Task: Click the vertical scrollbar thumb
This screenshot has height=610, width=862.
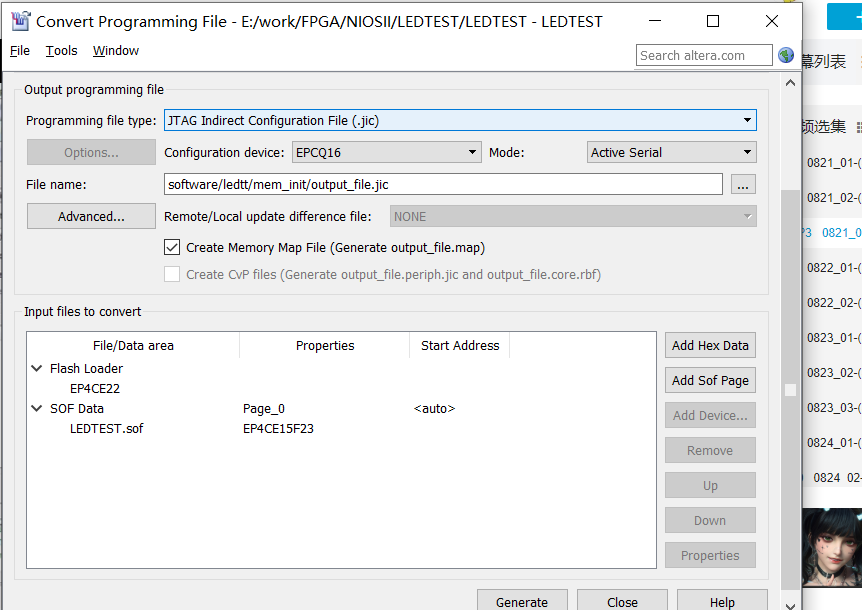Action: point(791,390)
